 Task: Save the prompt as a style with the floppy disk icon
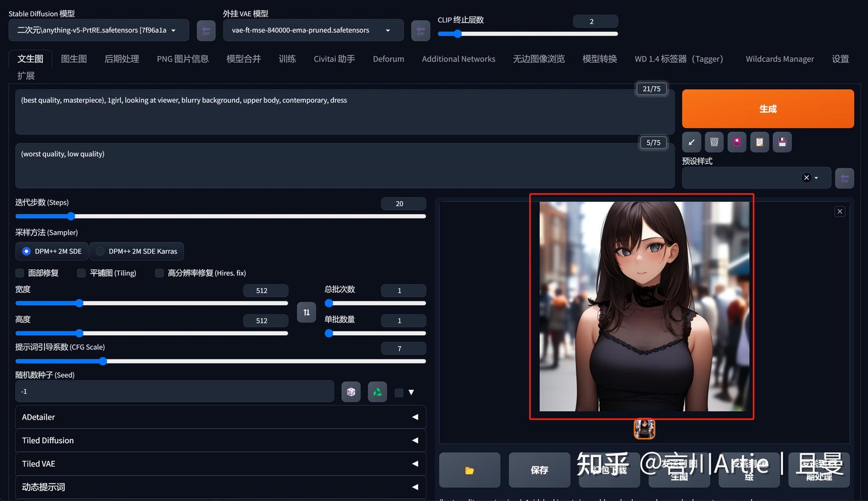point(782,142)
